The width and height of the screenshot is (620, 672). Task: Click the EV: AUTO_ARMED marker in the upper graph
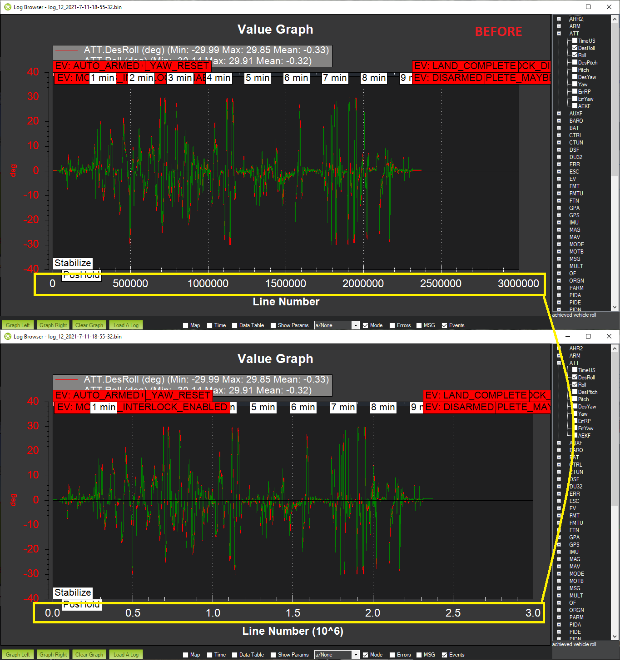pos(97,66)
